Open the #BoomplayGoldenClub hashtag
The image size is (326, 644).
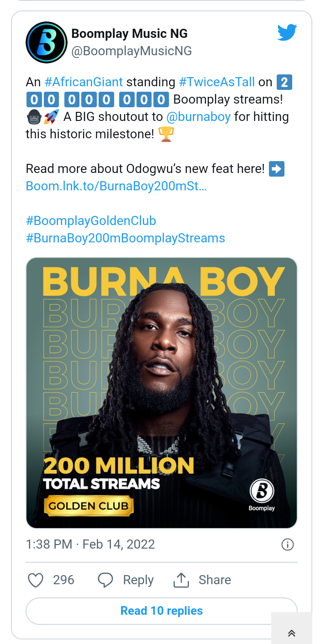coord(91,221)
